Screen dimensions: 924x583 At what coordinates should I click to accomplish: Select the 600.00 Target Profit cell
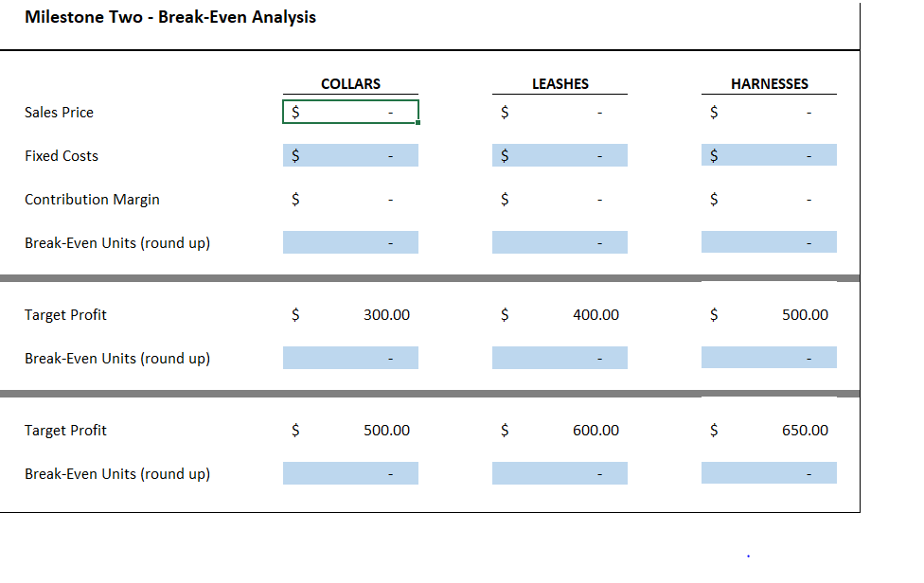coord(560,430)
